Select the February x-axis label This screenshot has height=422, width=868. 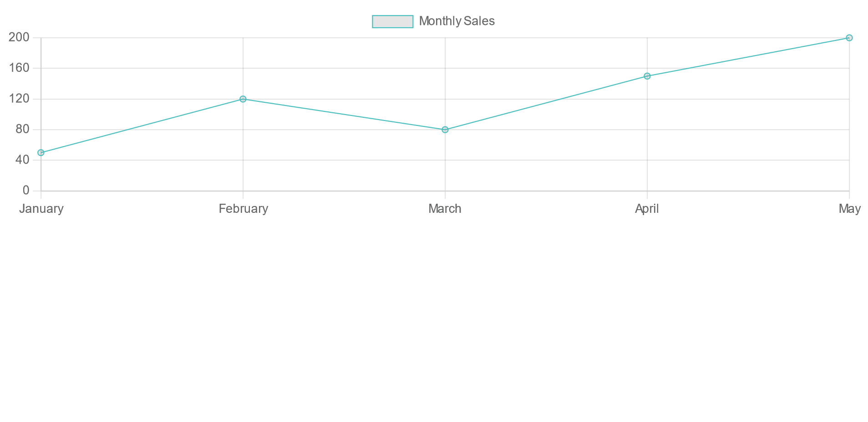pyautogui.click(x=244, y=209)
